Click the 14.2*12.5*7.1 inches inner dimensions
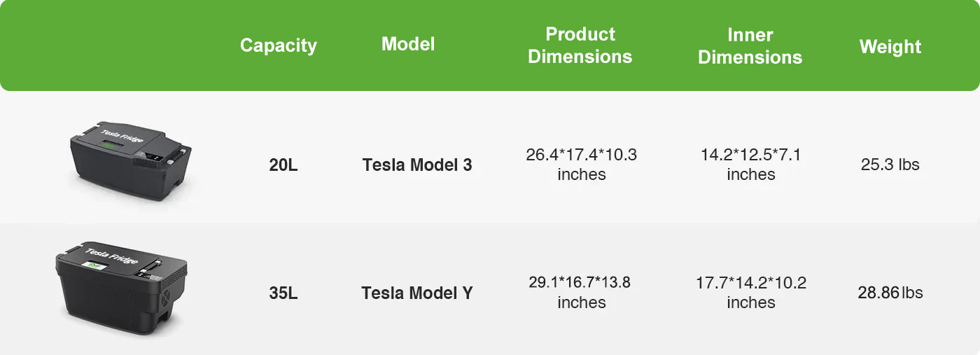Viewport: 980px width, 355px height. 750,165
